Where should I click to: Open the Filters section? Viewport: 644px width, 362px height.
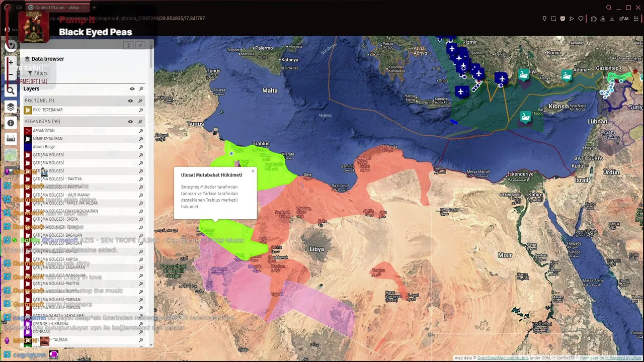click(38, 73)
